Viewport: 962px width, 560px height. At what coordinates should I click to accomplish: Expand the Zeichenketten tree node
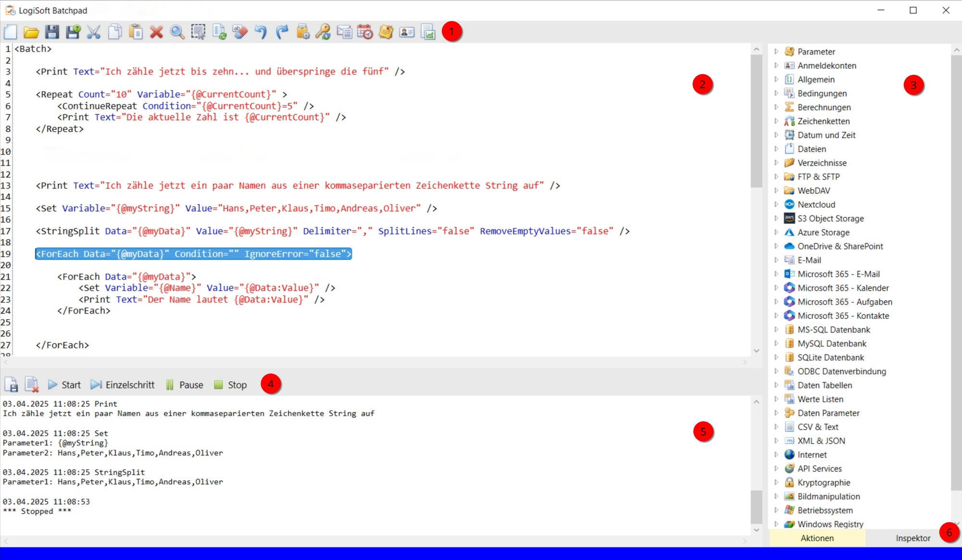(776, 121)
